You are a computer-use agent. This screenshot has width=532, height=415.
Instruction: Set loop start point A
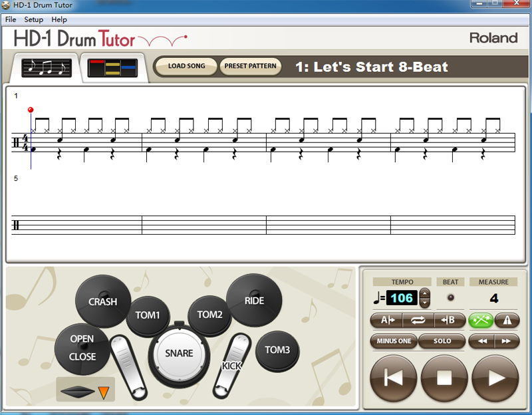pos(387,320)
